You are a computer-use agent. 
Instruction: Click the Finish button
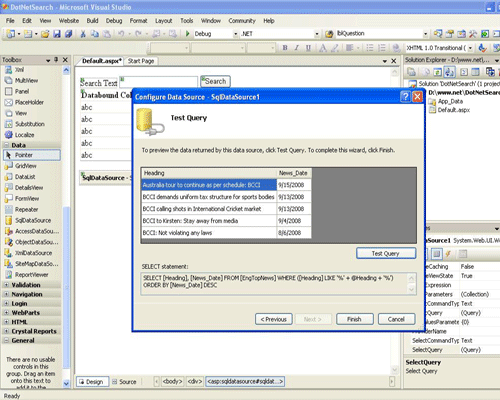coord(355,319)
